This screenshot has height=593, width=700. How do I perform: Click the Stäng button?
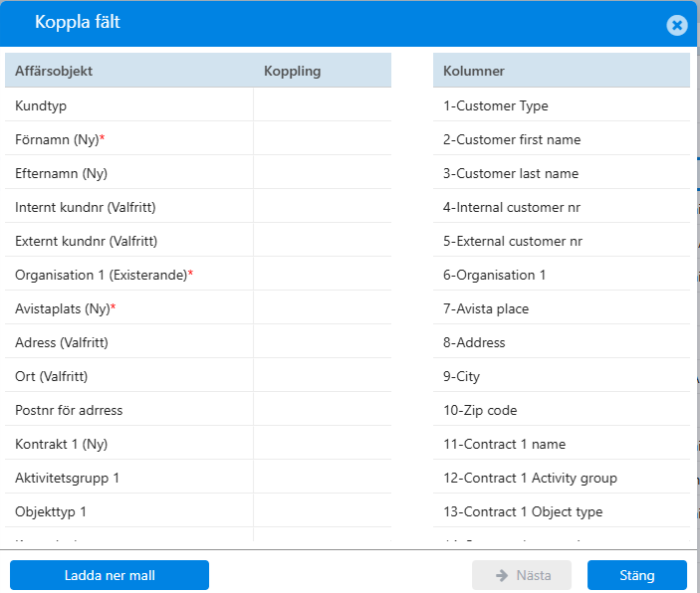click(637, 575)
